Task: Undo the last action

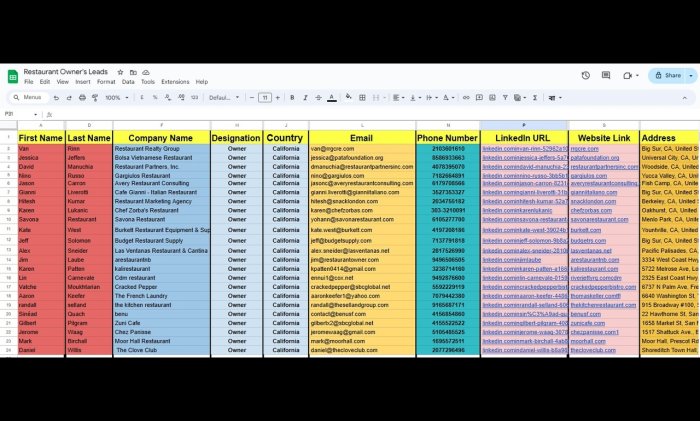Action: [56, 97]
